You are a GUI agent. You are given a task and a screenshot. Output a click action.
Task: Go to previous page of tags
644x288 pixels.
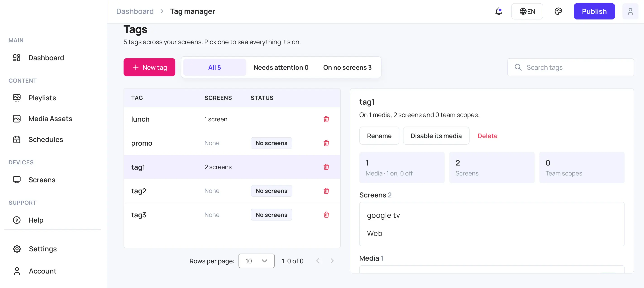click(x=317, y=261)
